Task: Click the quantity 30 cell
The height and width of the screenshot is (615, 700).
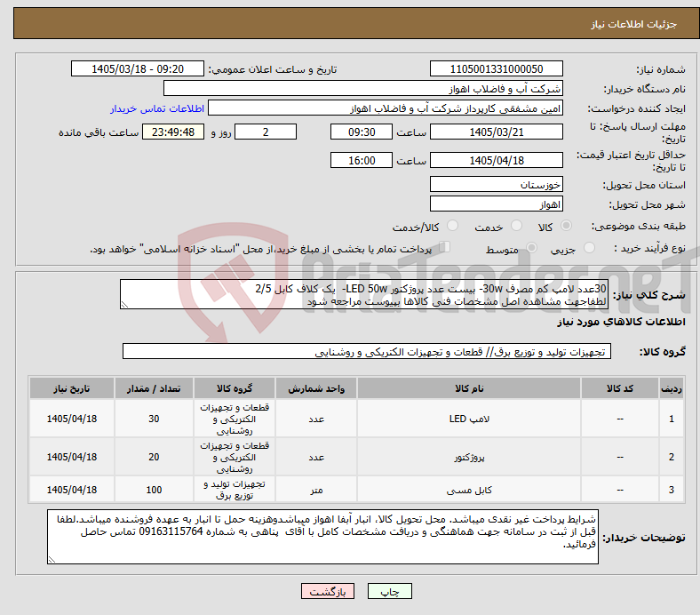Action: [154, 419]
